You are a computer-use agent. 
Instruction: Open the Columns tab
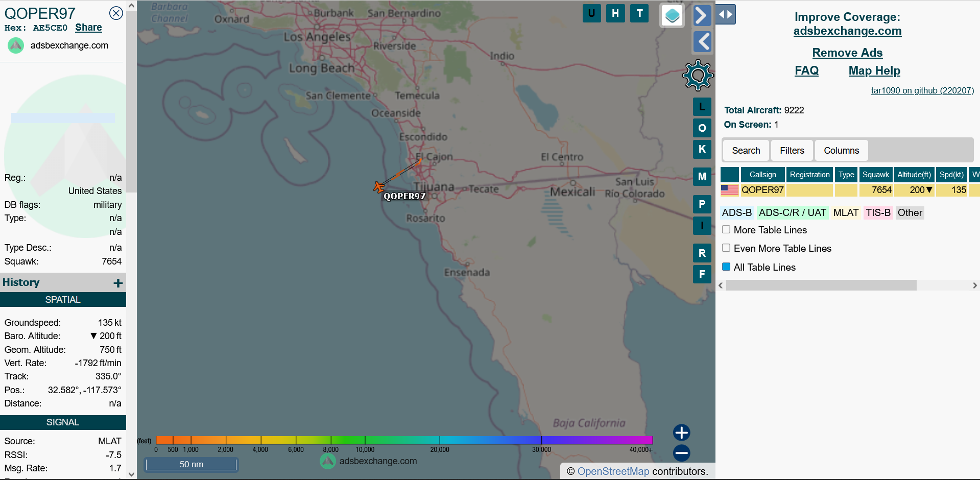pos(842,151)
